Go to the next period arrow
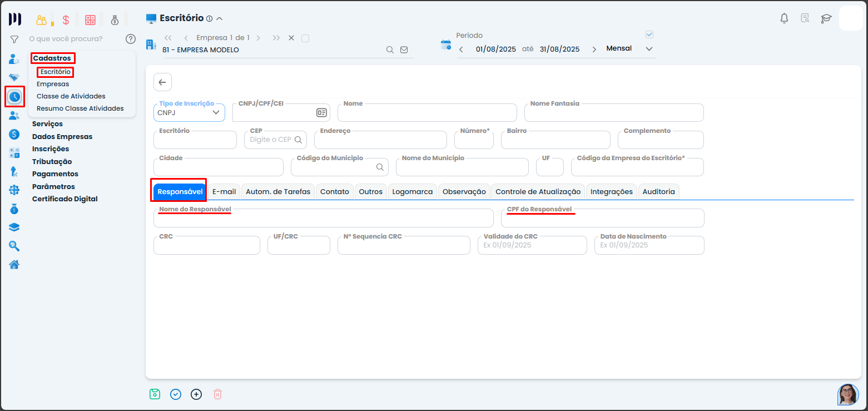868x411 pixels. pos(594,49)
